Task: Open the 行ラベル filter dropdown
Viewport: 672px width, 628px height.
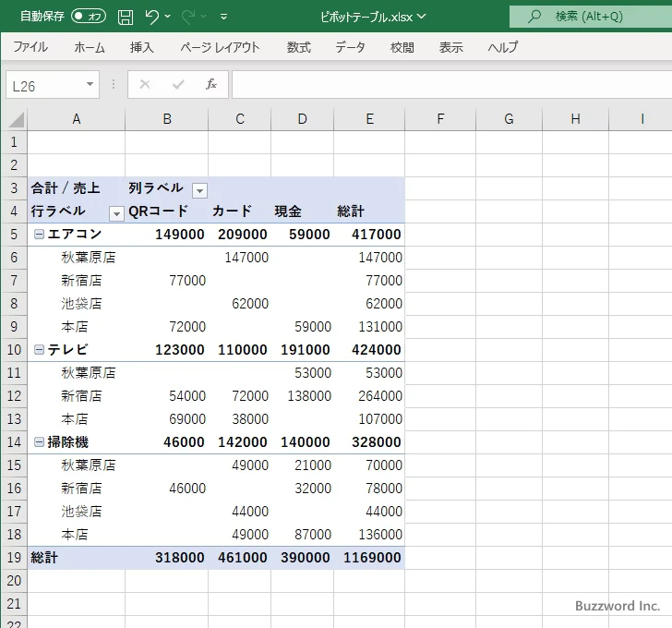Action: point(116,213)
